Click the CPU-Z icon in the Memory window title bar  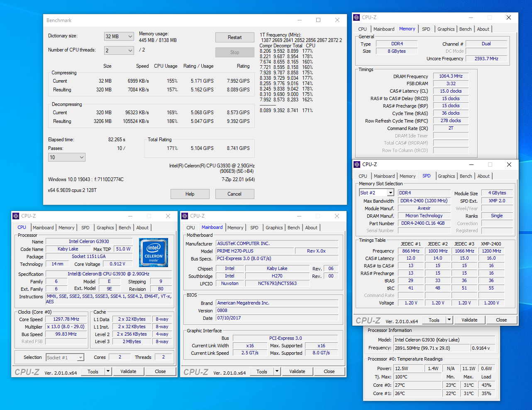tap(356, 17)
